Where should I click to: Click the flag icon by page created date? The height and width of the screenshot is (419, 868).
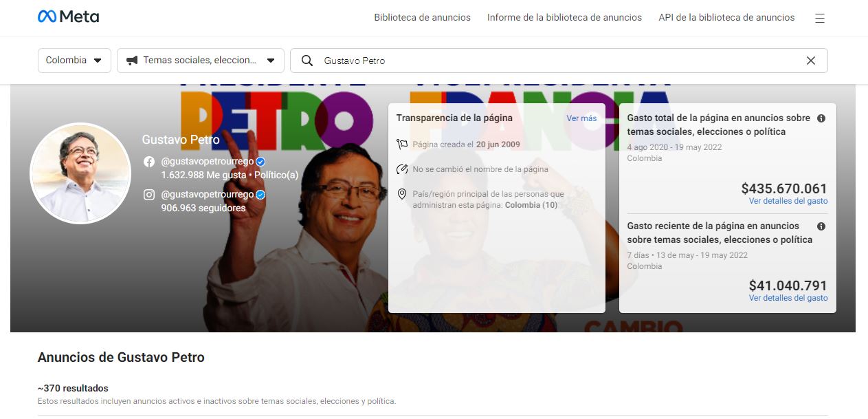(402, 144)
